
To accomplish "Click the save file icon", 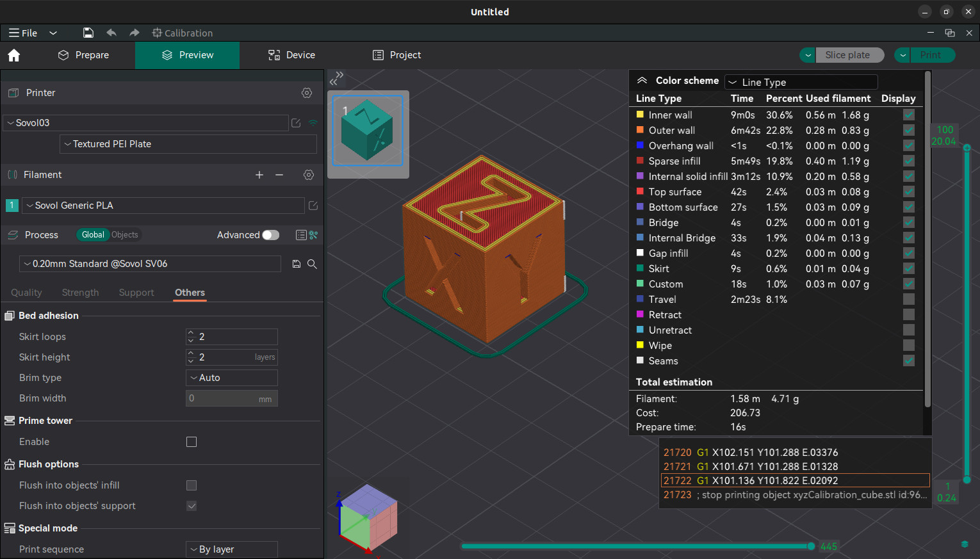I will [88, 33].
